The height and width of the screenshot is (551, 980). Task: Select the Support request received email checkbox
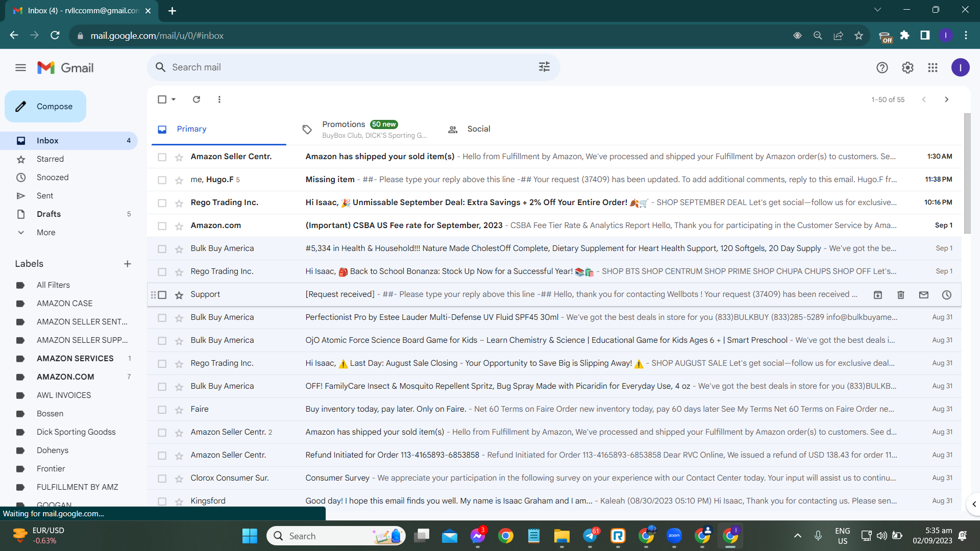[x=162, y=295]
